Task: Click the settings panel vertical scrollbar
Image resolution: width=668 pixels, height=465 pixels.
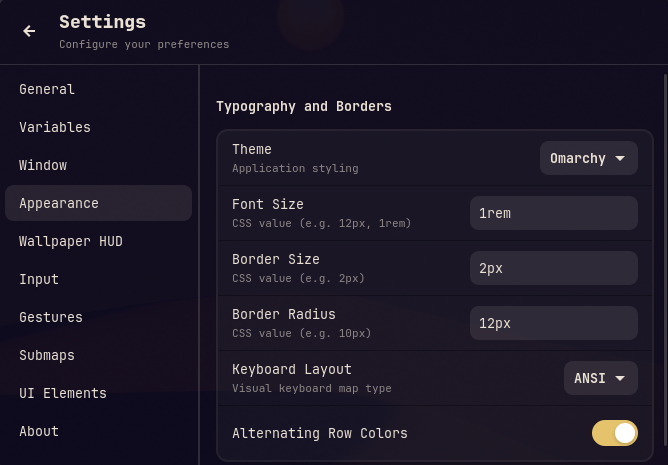Action: click(x=663, y=200)
